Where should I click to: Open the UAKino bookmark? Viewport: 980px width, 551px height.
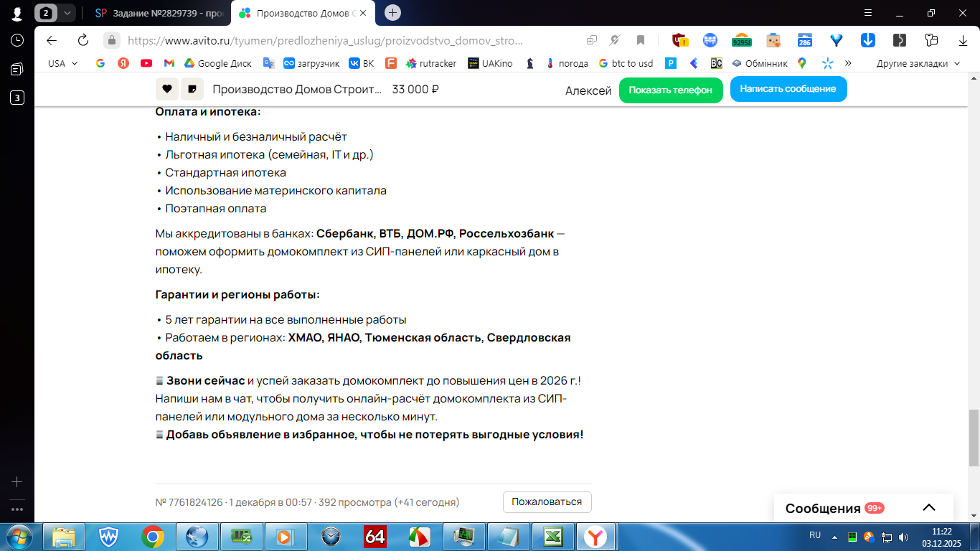[x=490, y=63]
